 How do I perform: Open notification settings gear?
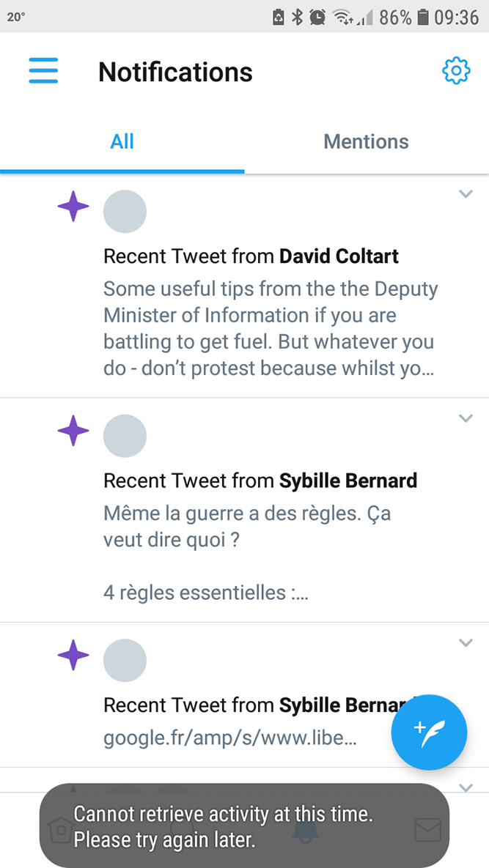pyautogui.click(x=455, y=71)
